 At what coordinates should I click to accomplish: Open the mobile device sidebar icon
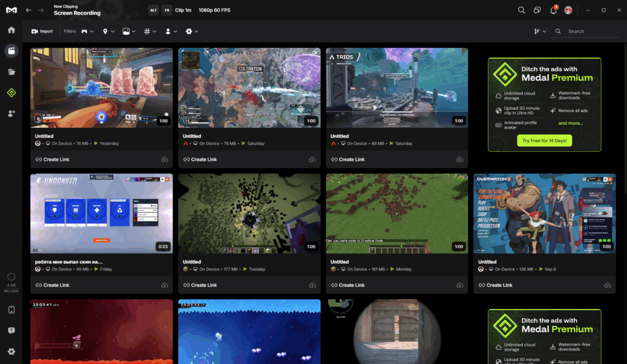pyautogui.click(x=11, y=310)
